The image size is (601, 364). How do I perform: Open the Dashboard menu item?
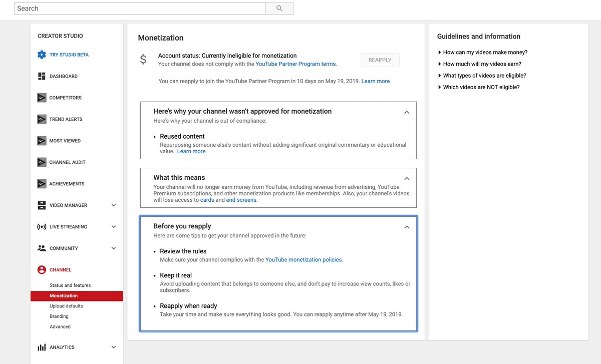(64, 76)
